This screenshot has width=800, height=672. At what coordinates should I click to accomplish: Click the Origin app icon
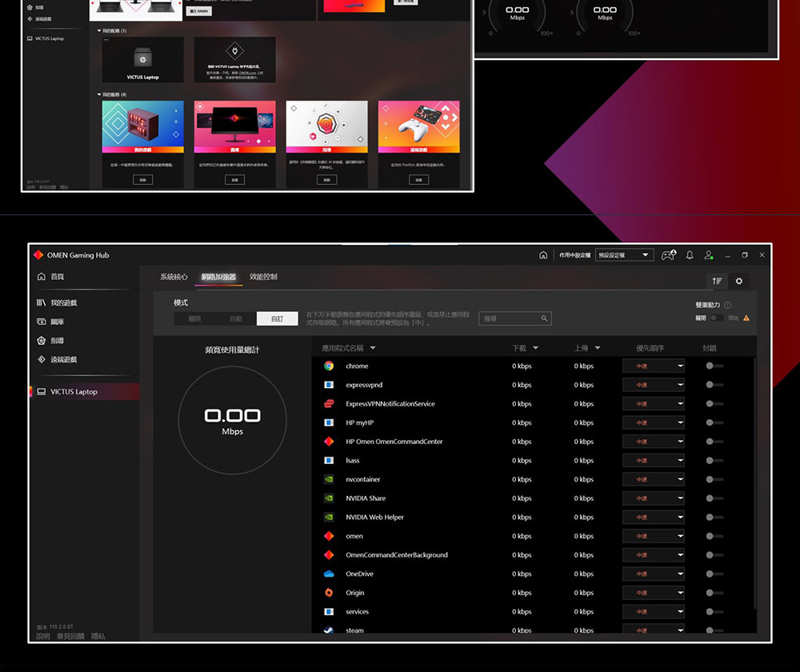pos(329,593)
